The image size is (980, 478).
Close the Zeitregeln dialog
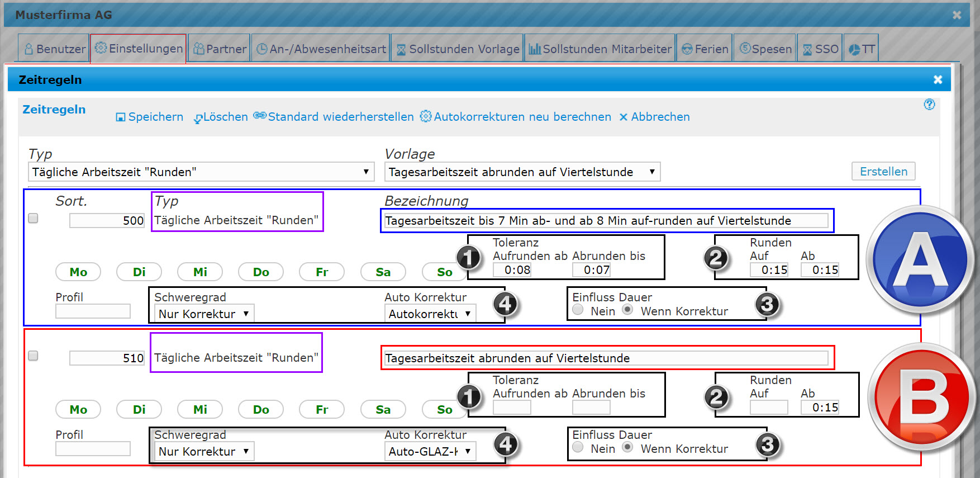click(938, 79)
